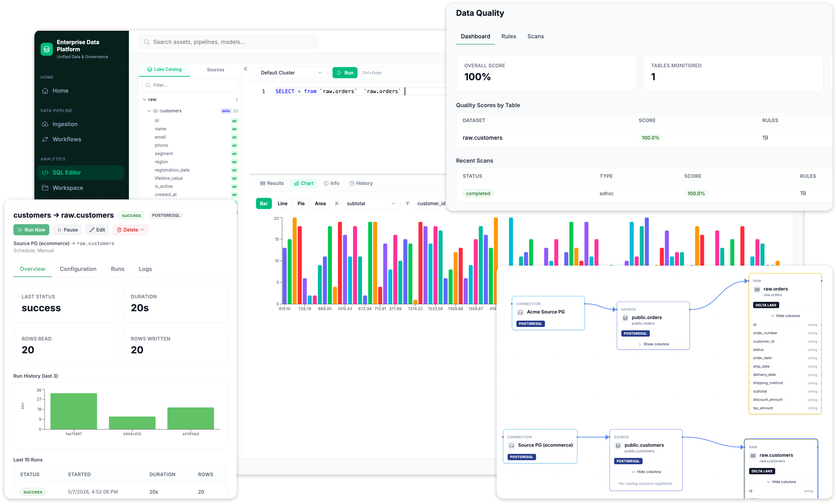Select SQL Editor in the sidebar
The image size is (837, 504).
point(81,172)
